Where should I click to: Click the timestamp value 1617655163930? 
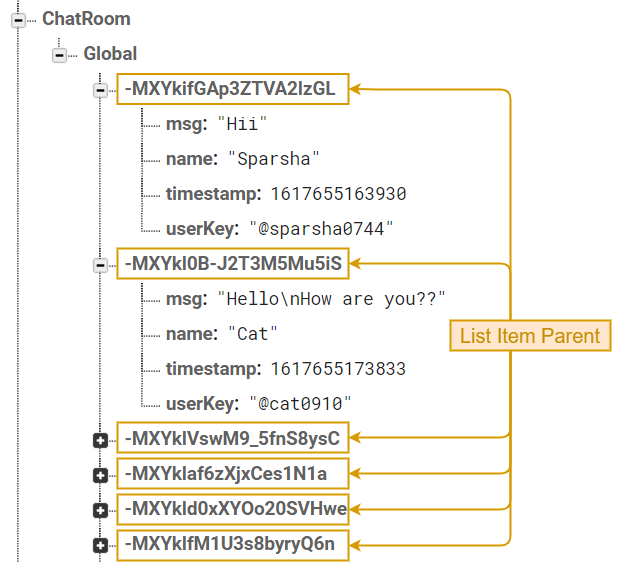[338, 194]
